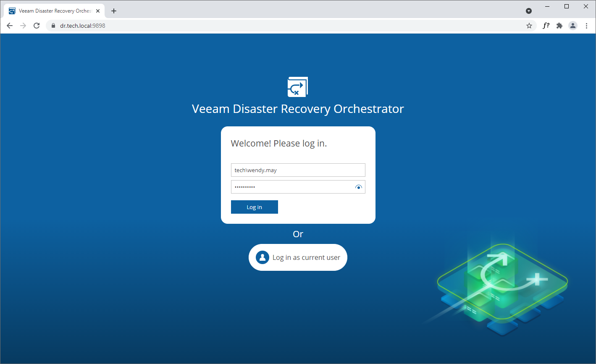Click the Veeam Disaster Recovery Orchestrator logo
This screenshot has width=596, height=364.
(x=298, y=87)
